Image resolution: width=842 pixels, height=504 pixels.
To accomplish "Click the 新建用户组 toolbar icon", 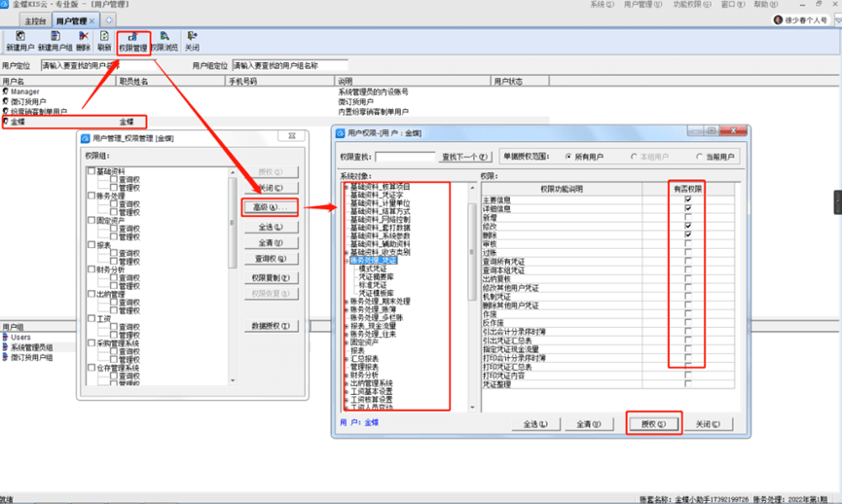I will coord(55,41).
